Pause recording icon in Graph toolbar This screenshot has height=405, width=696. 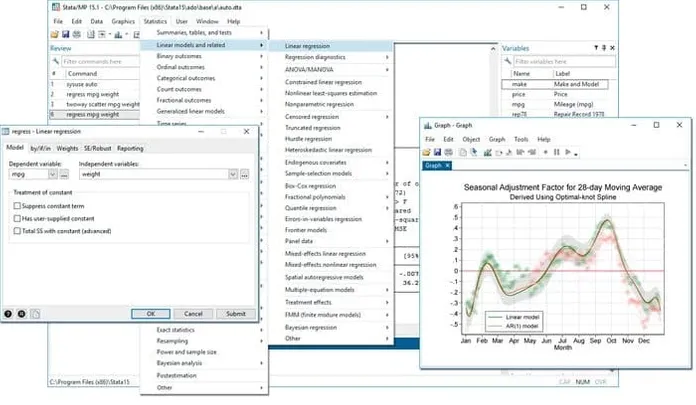[557, 152]
